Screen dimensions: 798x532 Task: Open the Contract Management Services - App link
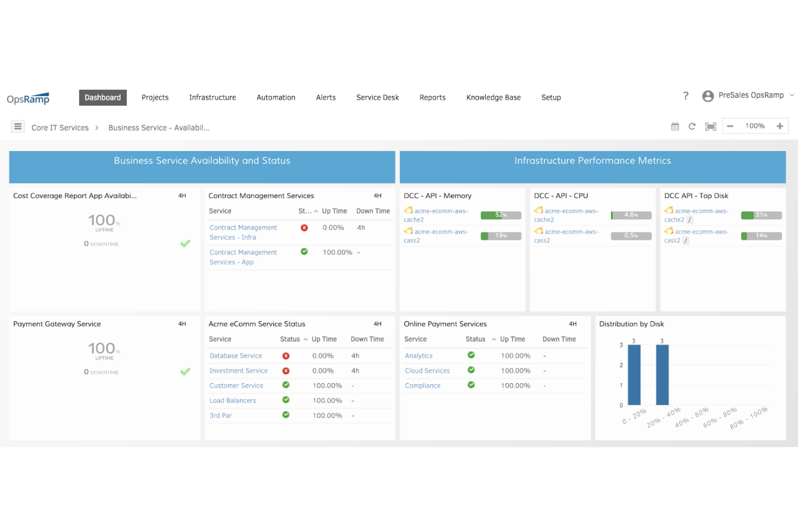[243, 257]
